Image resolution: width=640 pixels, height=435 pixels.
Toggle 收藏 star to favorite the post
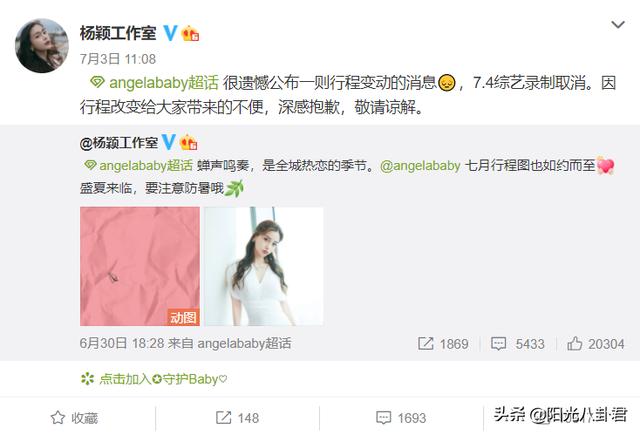click(74, 418)
